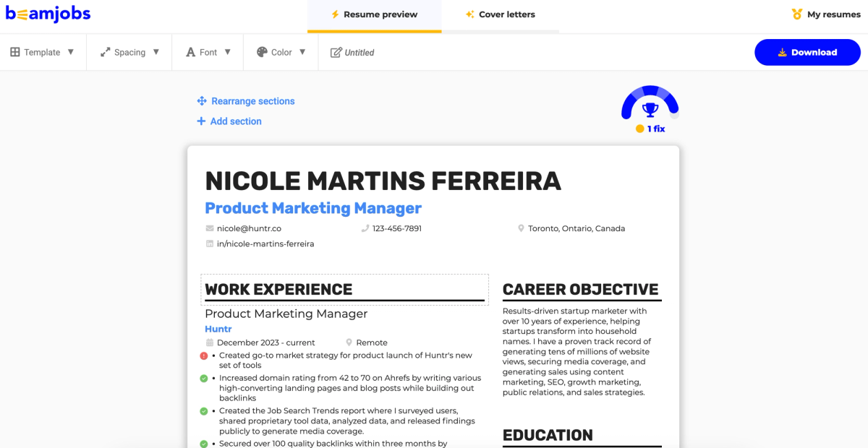Click the download arrow icon in Download button
The height and width of the screenshot is (448, 868).
pos(782,52)
